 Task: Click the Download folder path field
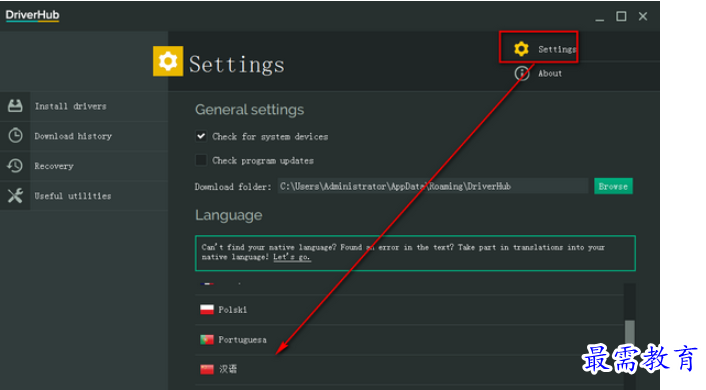(433, 186)
